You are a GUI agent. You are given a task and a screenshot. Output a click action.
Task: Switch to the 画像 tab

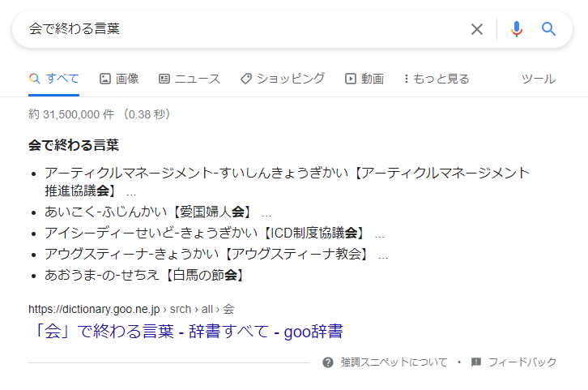(x=119, y=79)
